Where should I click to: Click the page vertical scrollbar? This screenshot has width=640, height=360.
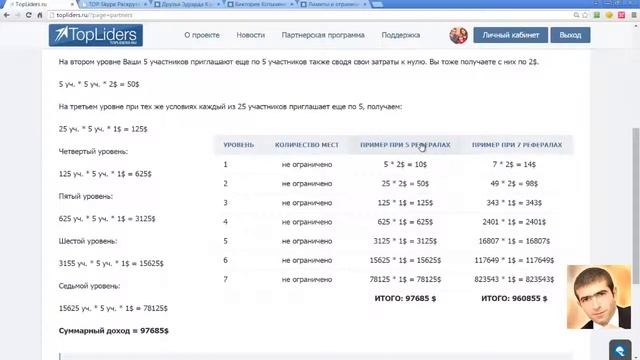636,206
